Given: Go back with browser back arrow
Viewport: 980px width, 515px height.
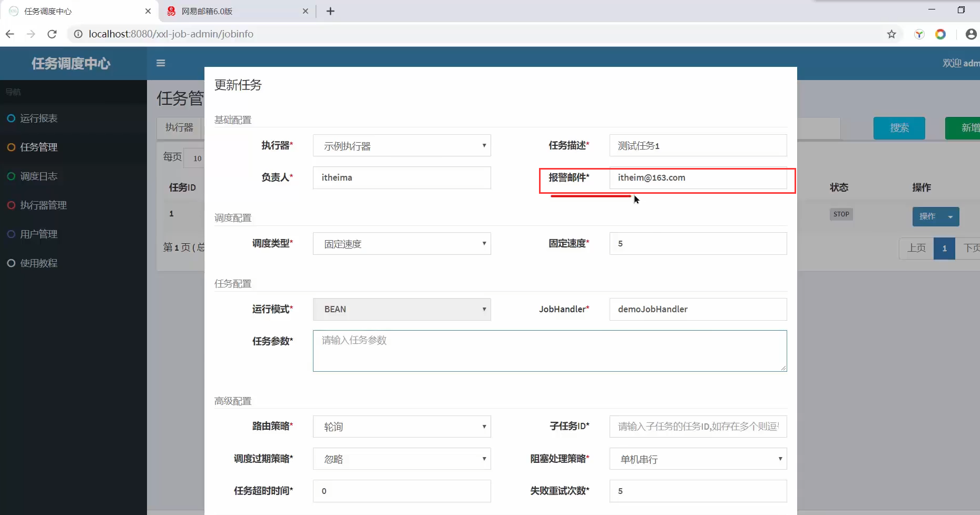Looking at the screenshot, I should tap(10, 34).
